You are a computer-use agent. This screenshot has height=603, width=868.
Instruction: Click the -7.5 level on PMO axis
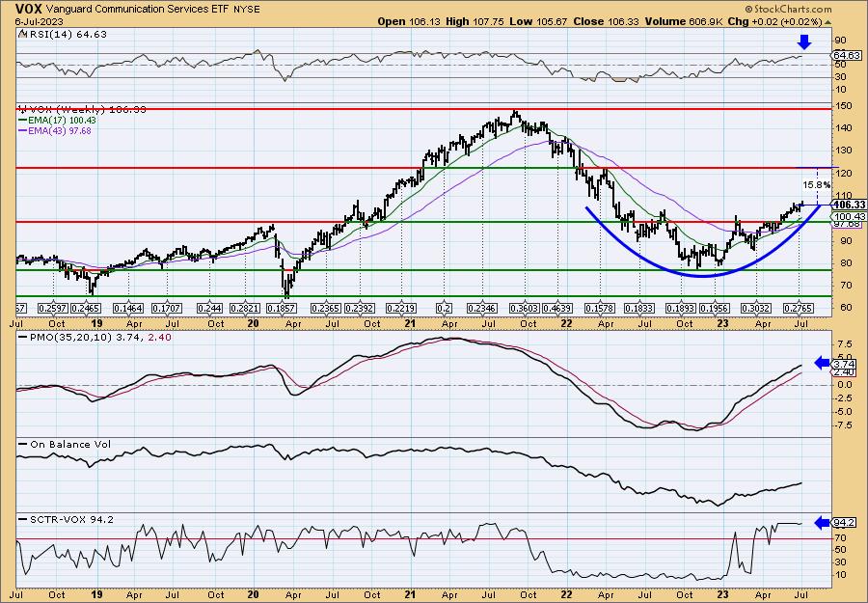coord(843,425)
